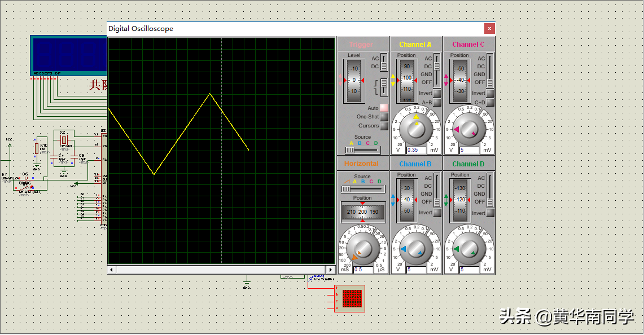The height and width of the screenshot is (335, 644).
Task: Click the Horizontal timebase value field
Action: pos(363,270)
